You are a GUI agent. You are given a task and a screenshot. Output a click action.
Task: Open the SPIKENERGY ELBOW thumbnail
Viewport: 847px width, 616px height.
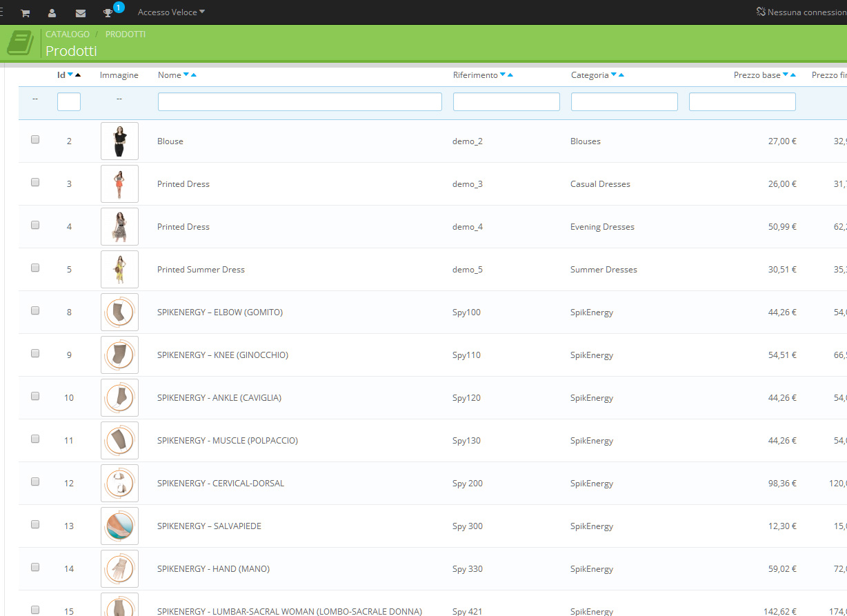119,312
